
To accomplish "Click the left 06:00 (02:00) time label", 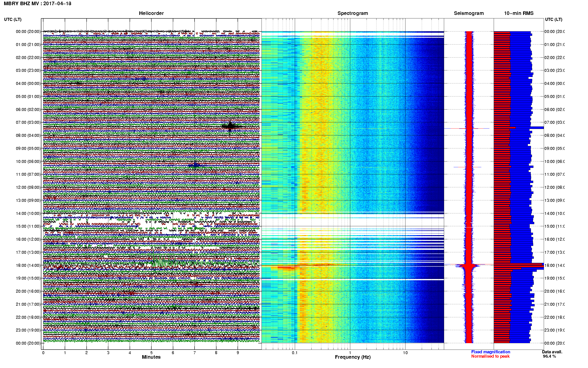I will click(x=28, y=109).
